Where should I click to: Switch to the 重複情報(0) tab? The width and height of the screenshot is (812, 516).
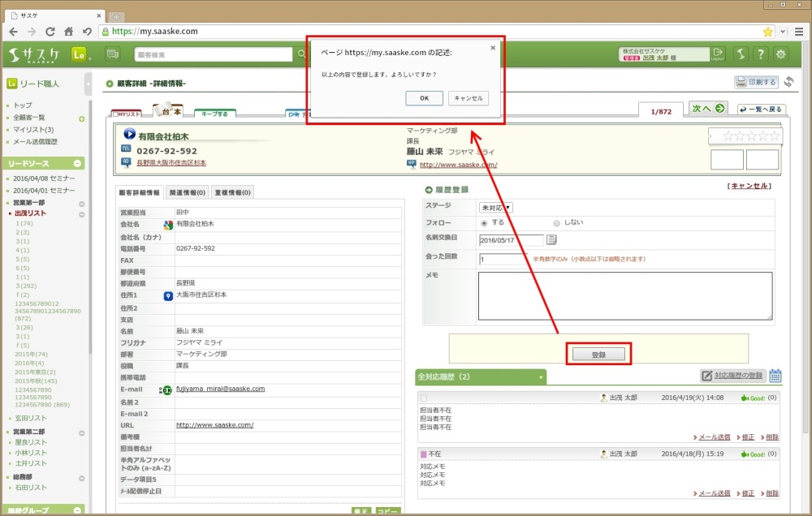click(x=233, y=192)
